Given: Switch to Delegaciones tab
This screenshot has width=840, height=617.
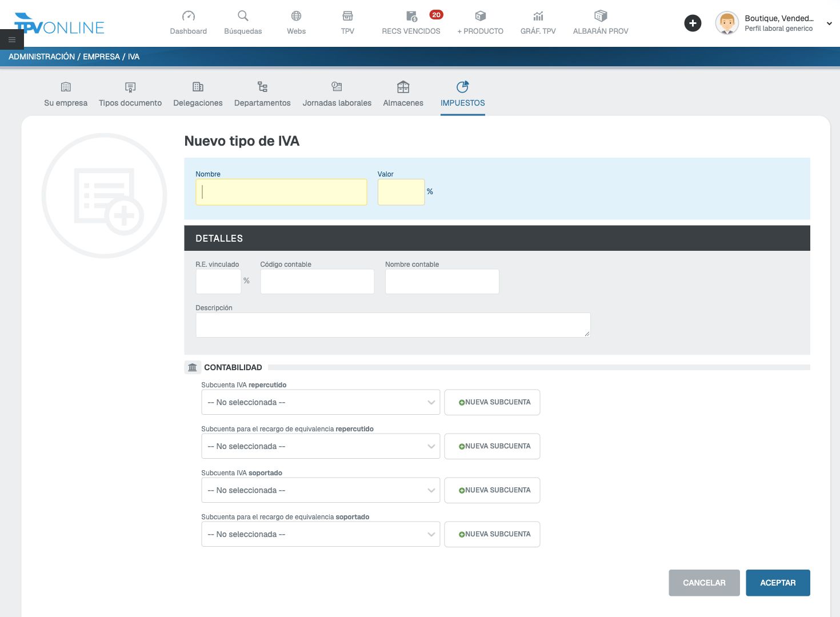Looking at the screenshot, I should pos(198,95).
